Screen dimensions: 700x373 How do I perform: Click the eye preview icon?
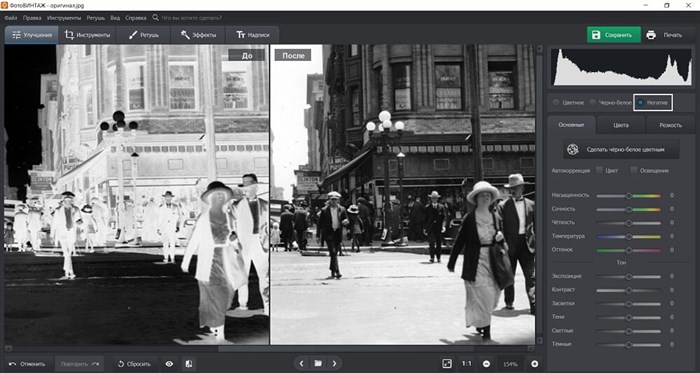click(169, 364)
